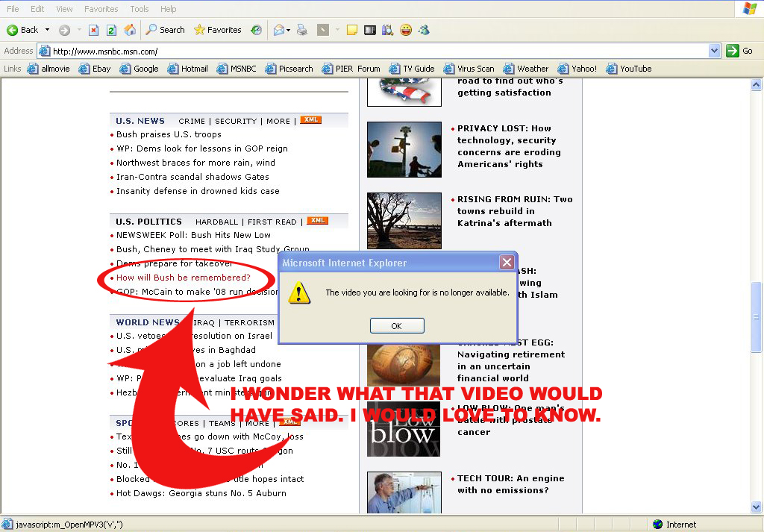Open the PRIVACY LOST story thumbnail

click(404, 149)
